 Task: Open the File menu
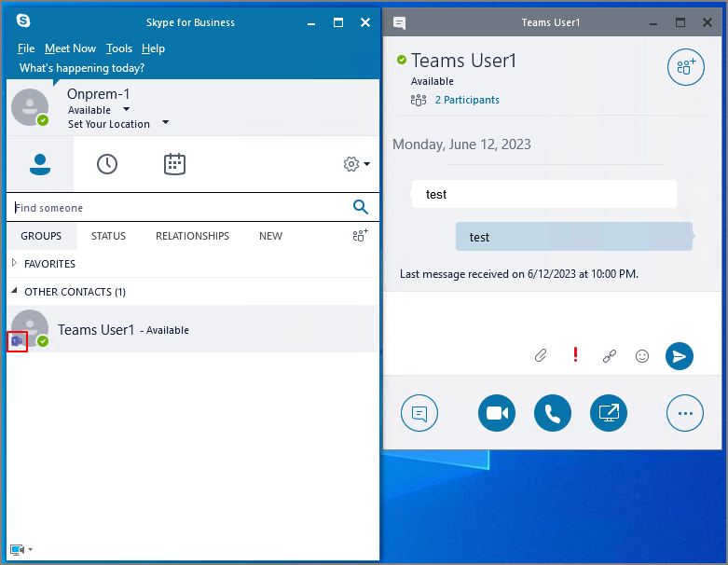[26, 48]
